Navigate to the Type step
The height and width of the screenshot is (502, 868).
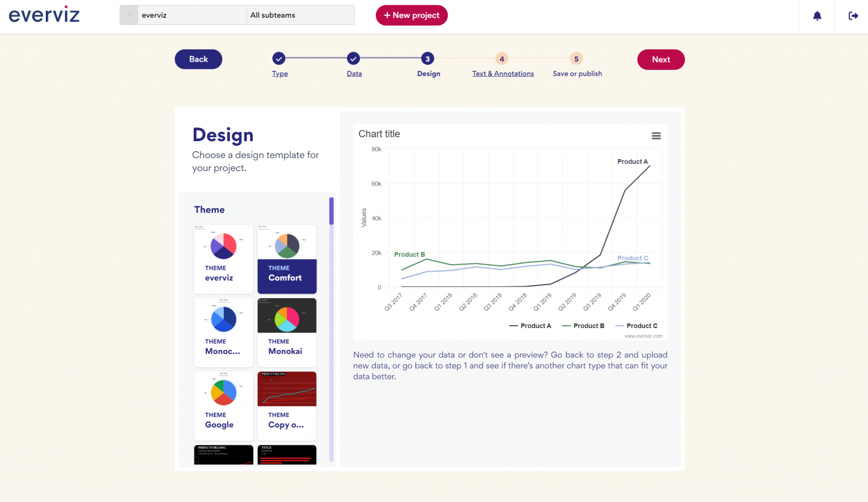pos(279,73)
